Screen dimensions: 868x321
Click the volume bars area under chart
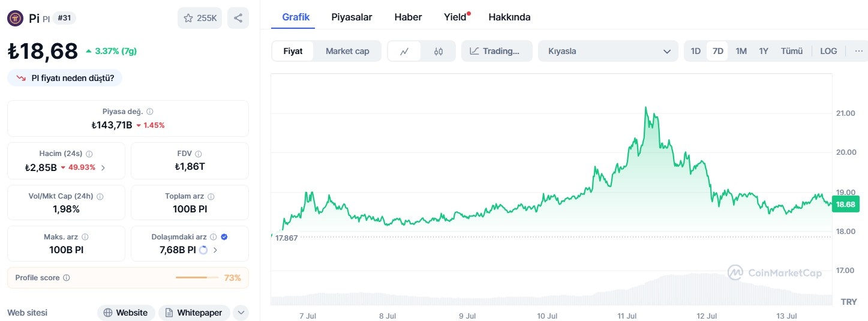[x=551, y=289]
